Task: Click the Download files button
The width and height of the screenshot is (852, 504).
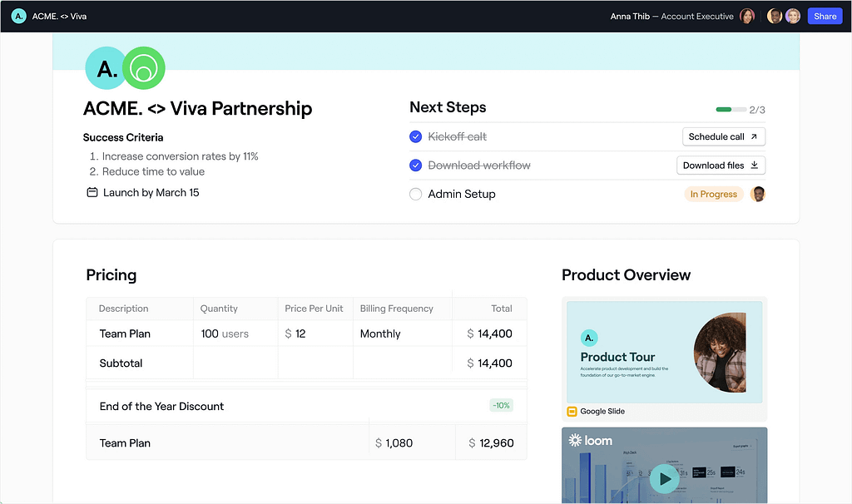Action: click(721, 166)
